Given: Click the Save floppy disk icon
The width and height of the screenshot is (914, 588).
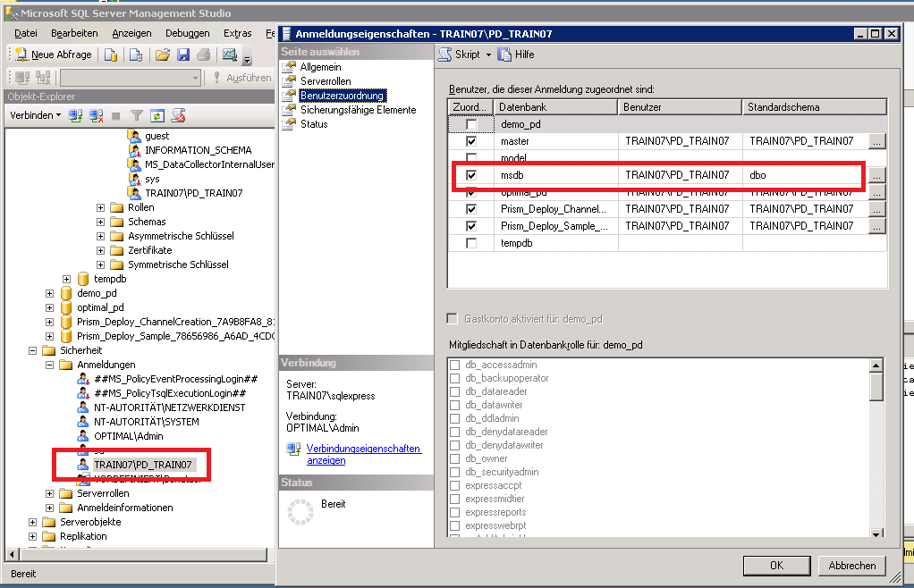Looking at the screenshot, I should click(183, 55).
